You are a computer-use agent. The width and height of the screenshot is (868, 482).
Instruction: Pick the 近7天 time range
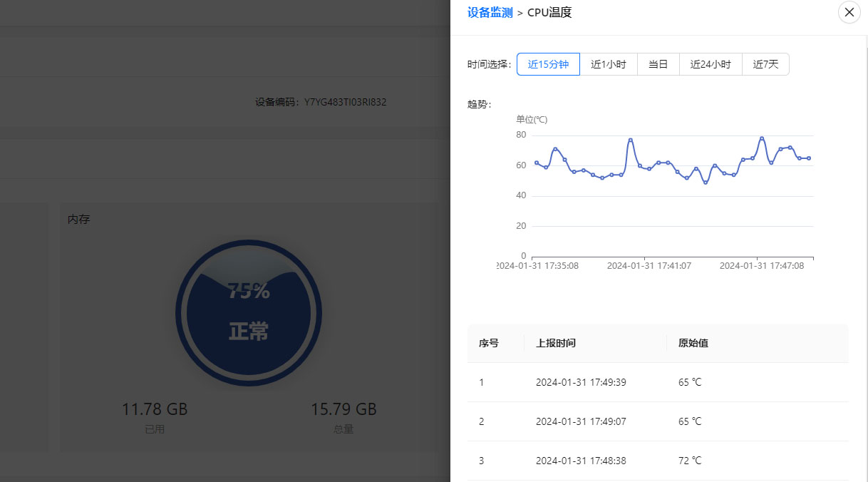tap(765, 64)
